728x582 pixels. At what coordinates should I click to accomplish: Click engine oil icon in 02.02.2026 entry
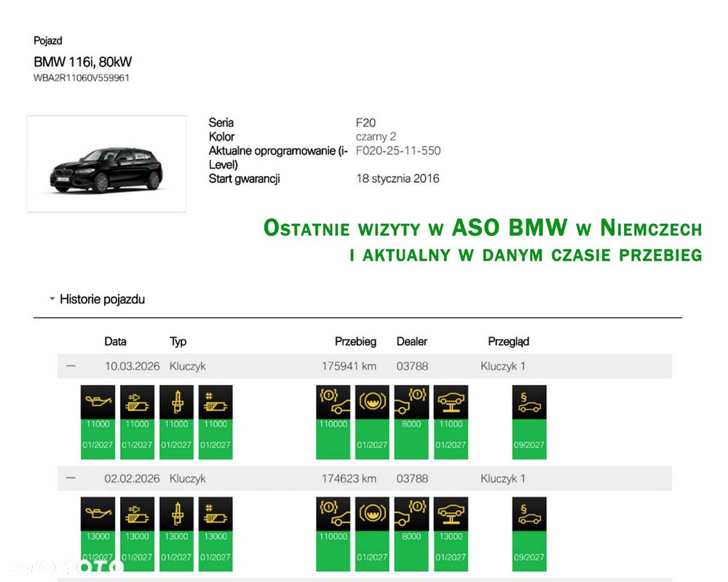click(98, 514)
